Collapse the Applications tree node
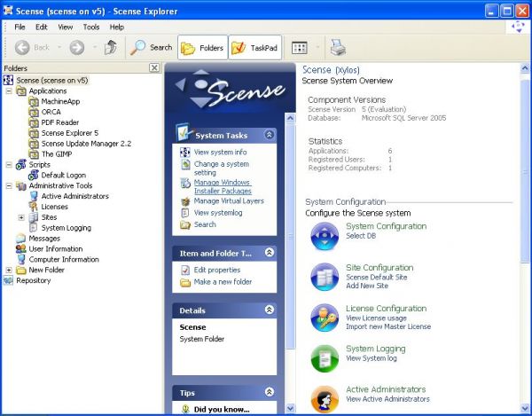Viewport: 532px width, 416px height. click(9, 91)
